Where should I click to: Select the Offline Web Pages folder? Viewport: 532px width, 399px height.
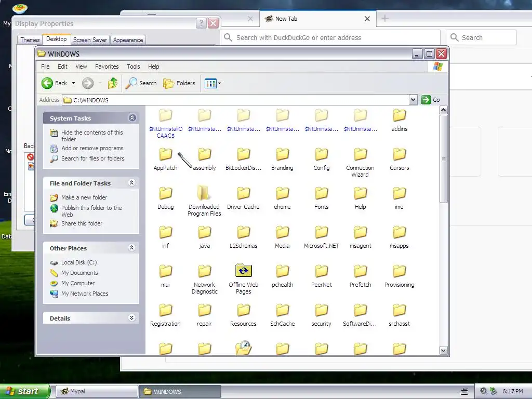pyautogui.click(x=243, y=279)
